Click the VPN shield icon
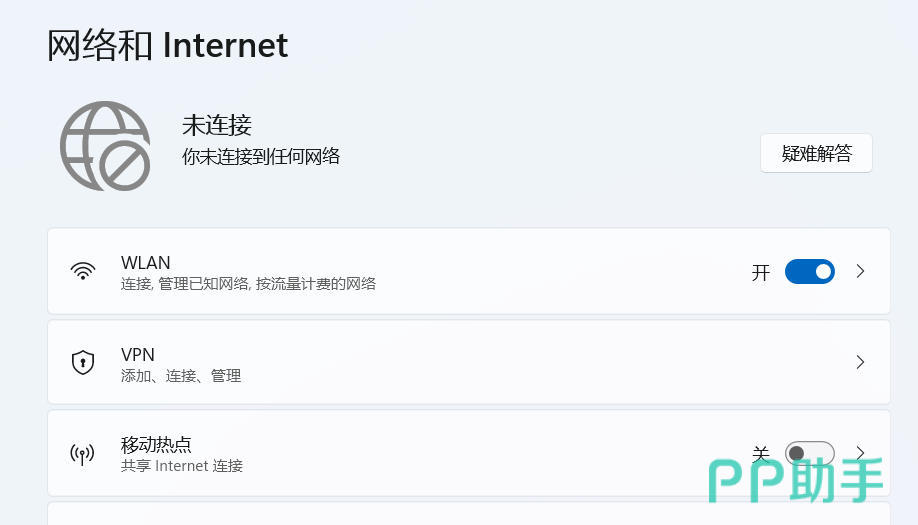This screenshot has height=525, width=918. tap(83, 362)
